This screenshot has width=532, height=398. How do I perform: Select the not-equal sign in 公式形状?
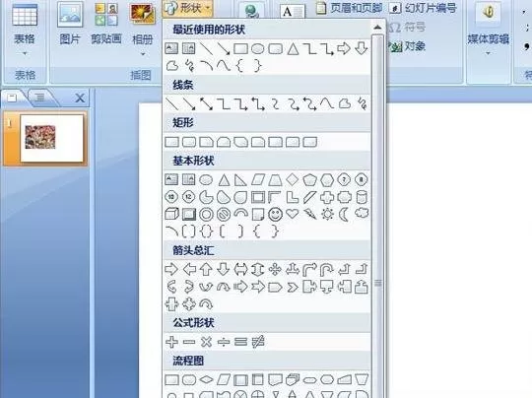pyautogui.click(x=258, y=342)
